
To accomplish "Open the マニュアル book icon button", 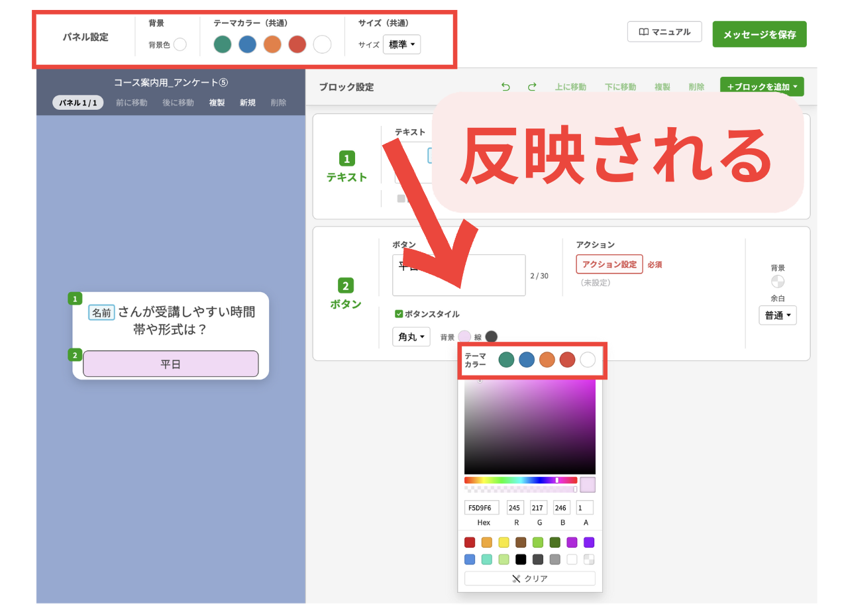I will (x=664, y=32).
